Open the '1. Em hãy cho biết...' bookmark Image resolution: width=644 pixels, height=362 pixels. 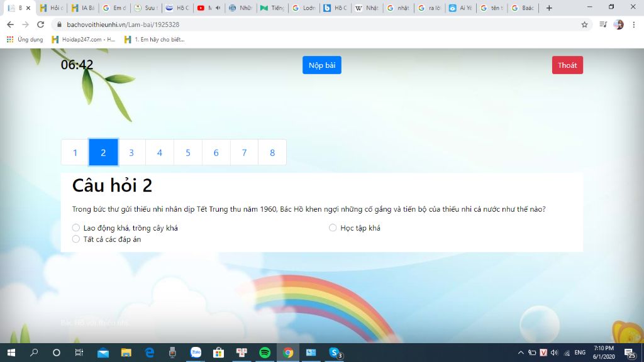tap(155, 40)
